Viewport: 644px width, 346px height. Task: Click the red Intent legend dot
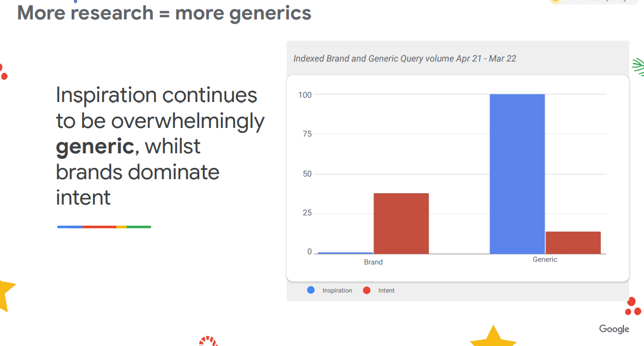tap(367, 290)
